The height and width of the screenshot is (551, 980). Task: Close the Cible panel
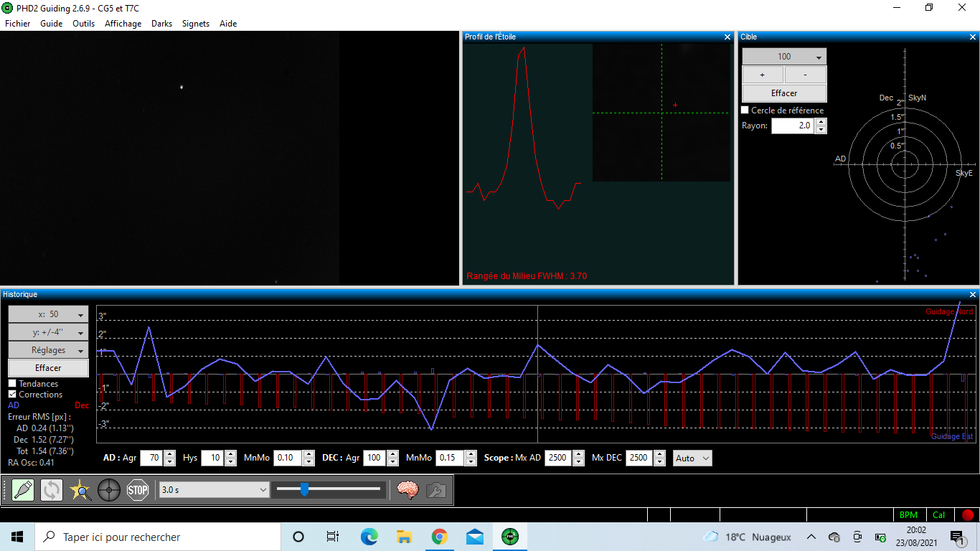click(973, 37)
